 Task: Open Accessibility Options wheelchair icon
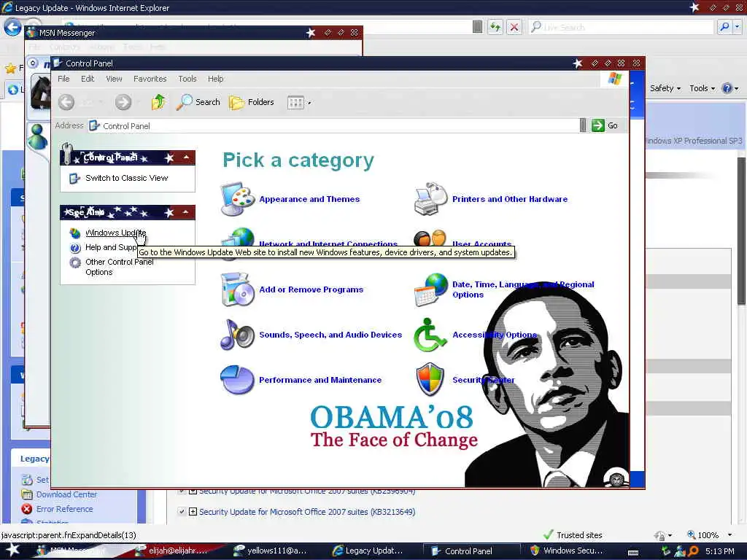tap(430, 334)
